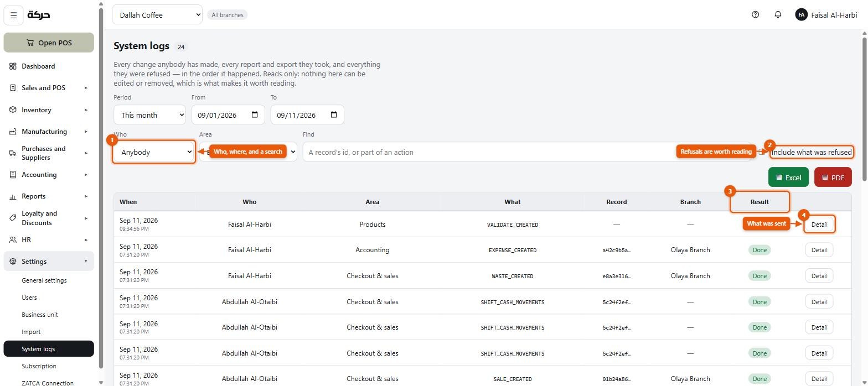Open calendar picker in From date
This screenshot has height=386, width=868.
[255, 115]
